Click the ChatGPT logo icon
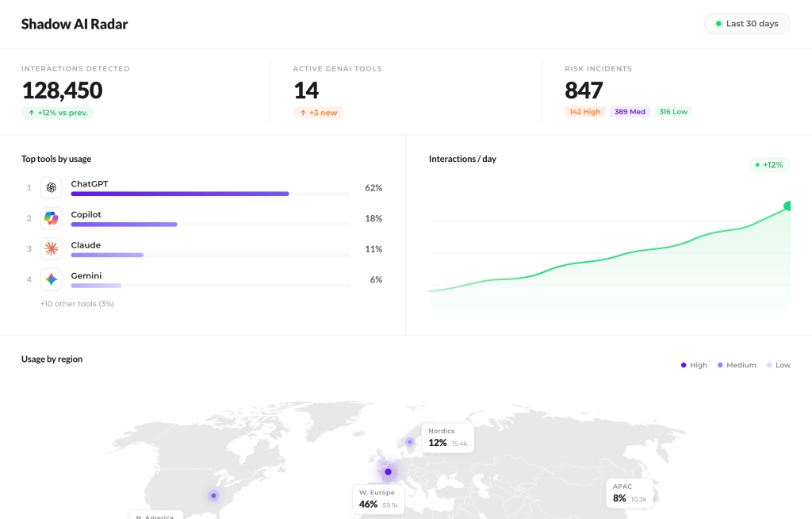Image resolution: width=812 pixels, height=519 pixels. pyautogui.click(x=52, y=188)
